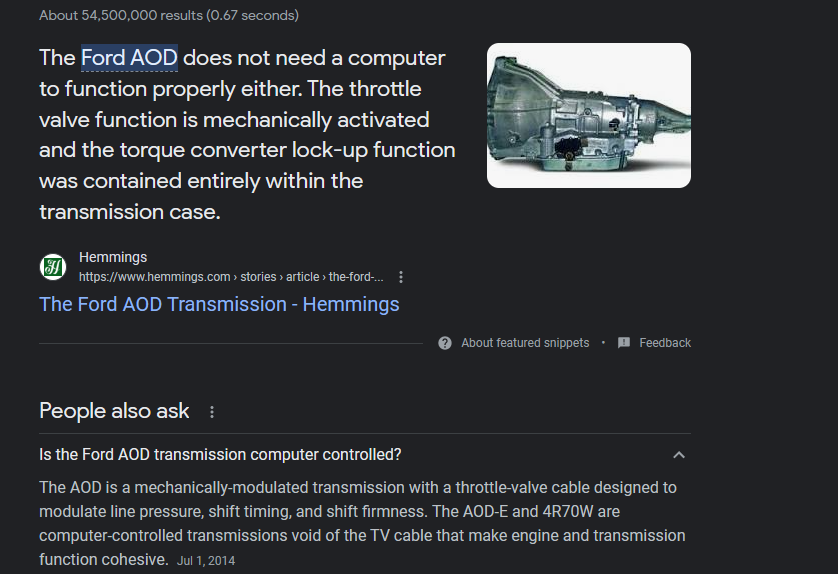Click the question mark help icon

coord(445,343)
